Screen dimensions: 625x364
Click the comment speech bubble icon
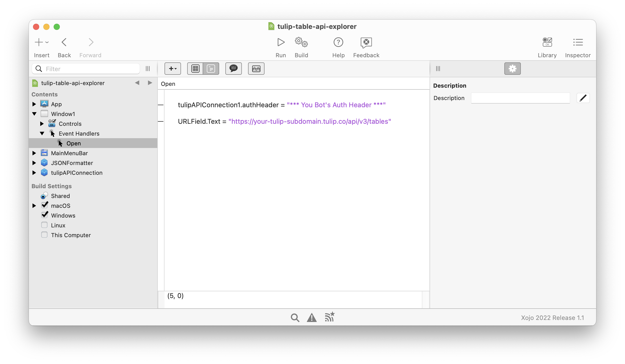click(234, 69)
